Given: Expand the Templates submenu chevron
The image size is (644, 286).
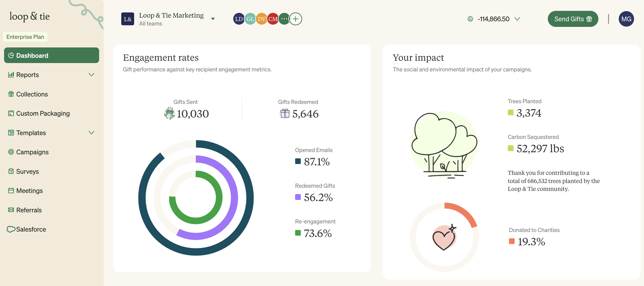Looking at the screenshot, I should (x=91, y=133).
